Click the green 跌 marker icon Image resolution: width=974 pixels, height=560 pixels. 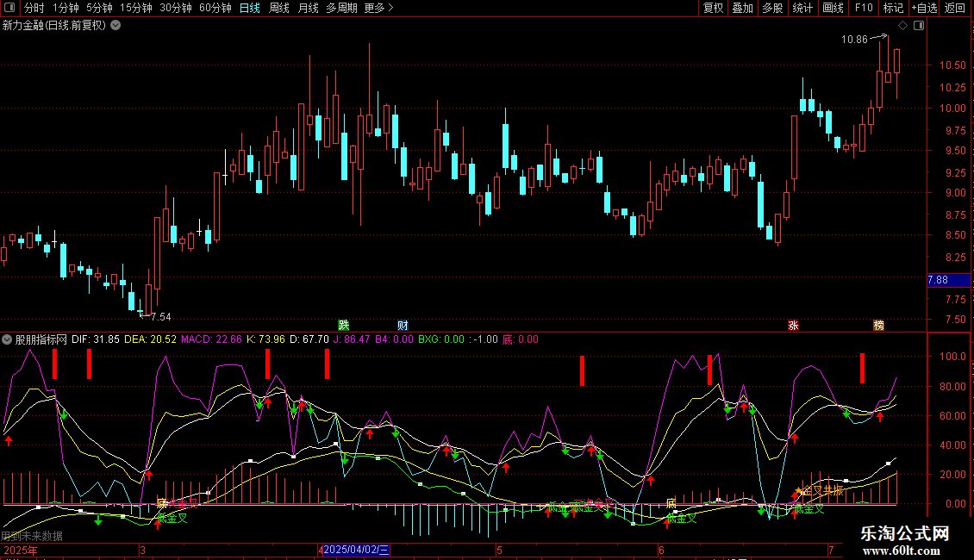pyautogui.click(x=344, y=326)
